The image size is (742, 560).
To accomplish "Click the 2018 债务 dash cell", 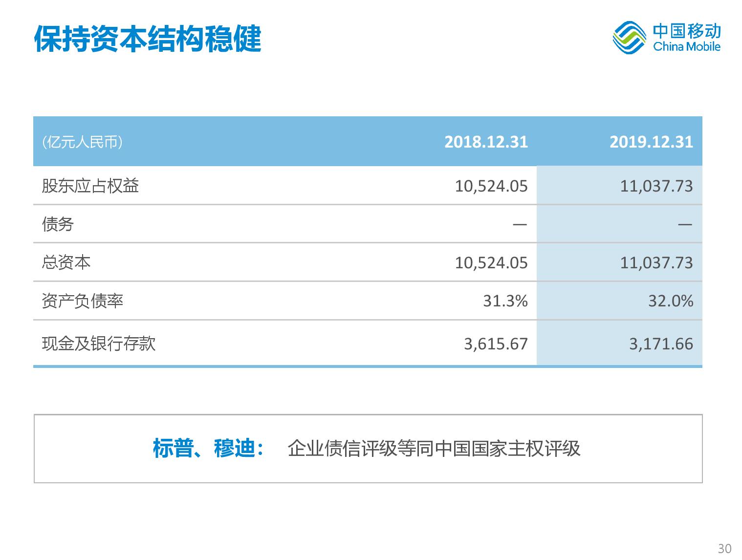I will pos(520,224).
